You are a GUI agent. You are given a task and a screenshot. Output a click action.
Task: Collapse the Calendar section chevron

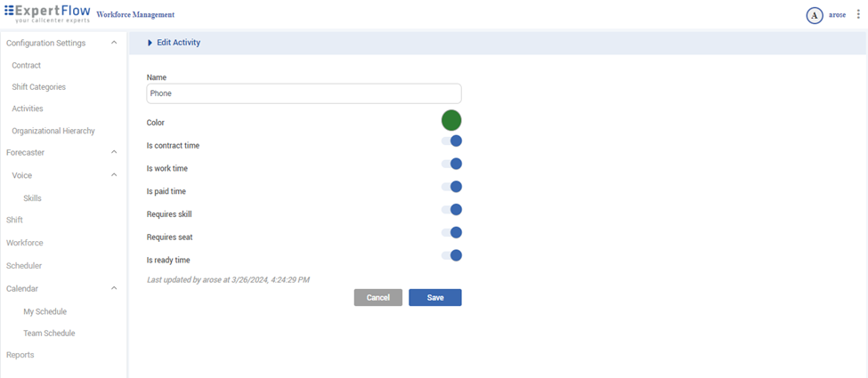[x=114, y=288]
